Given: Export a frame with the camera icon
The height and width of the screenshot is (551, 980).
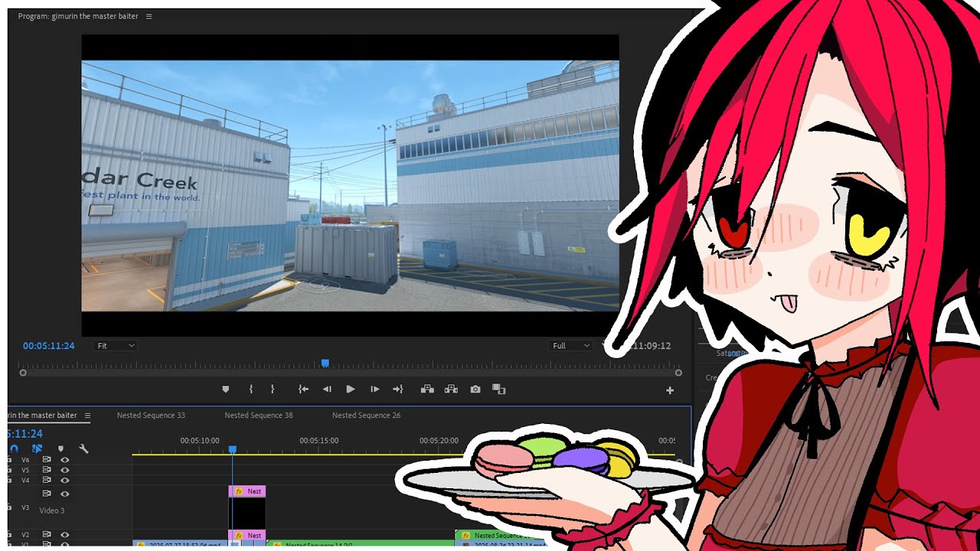Looking at the screenshot, I should pos(475,390).
